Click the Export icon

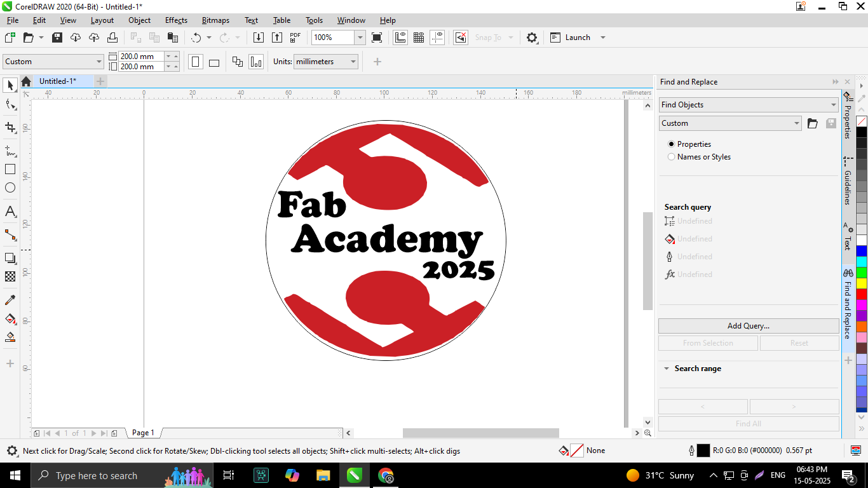pos(277,37)
